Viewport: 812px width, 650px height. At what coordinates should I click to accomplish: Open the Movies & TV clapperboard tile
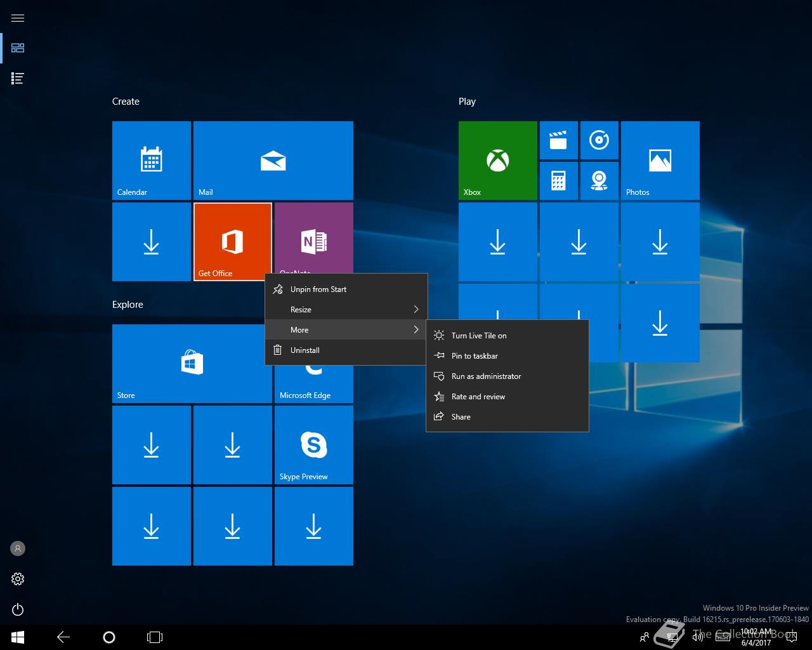coord(559,140)
